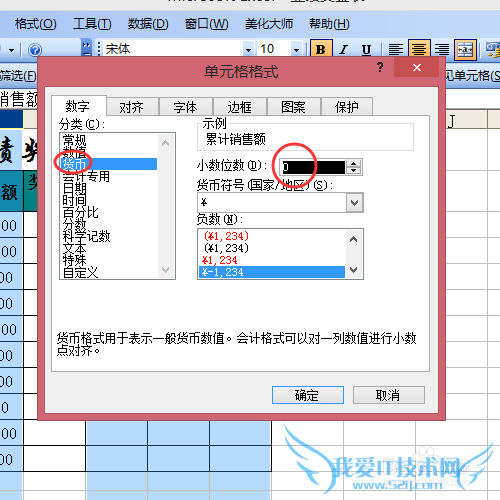Image resolution: width=500 pixels, height=500 pixels.
Task: Click Merge and Center icon
Action: pyautogui.click(x=465, y=49)
